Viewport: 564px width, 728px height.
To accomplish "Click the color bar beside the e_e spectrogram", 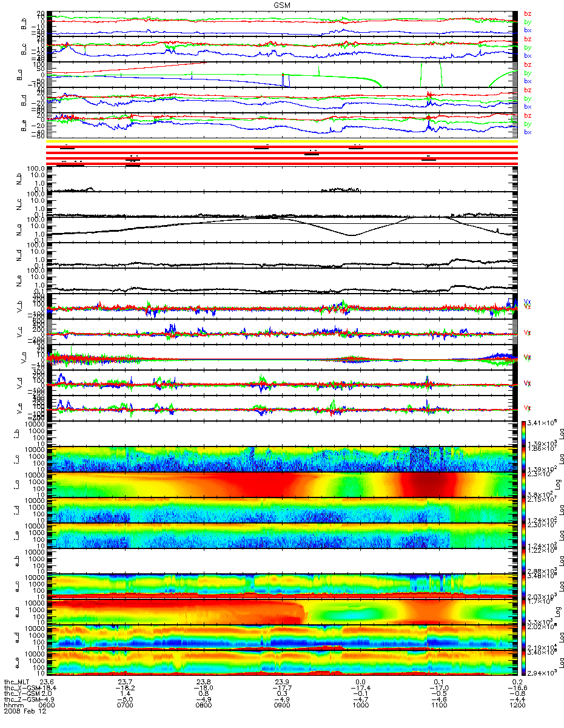I will click(x=525, y=663).
